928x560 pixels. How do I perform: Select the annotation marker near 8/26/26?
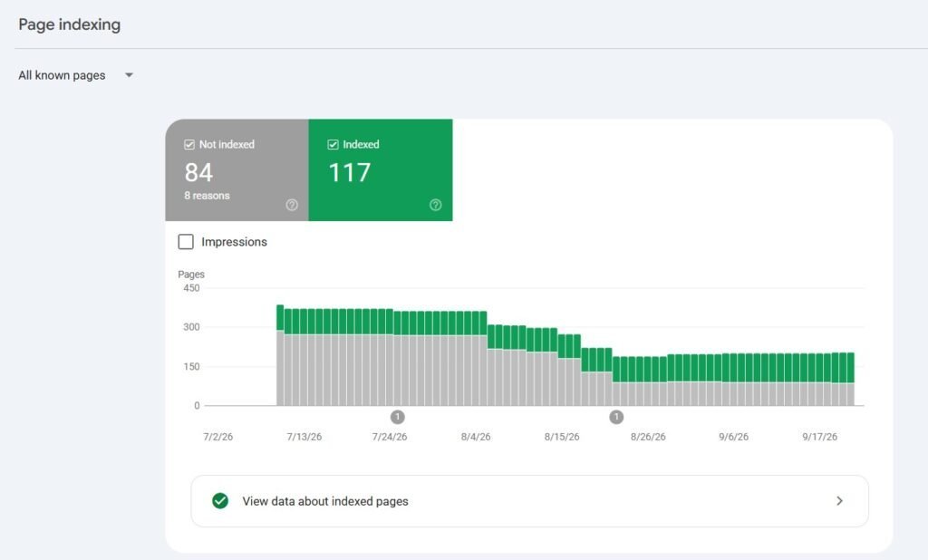(x=616, y=417)
